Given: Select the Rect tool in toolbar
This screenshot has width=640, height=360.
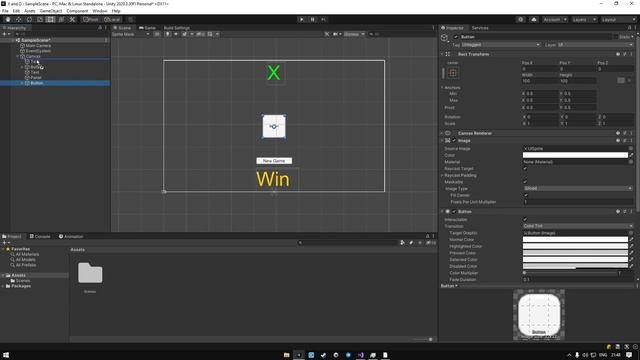Looking at the screenshot, I should point(50,19).
